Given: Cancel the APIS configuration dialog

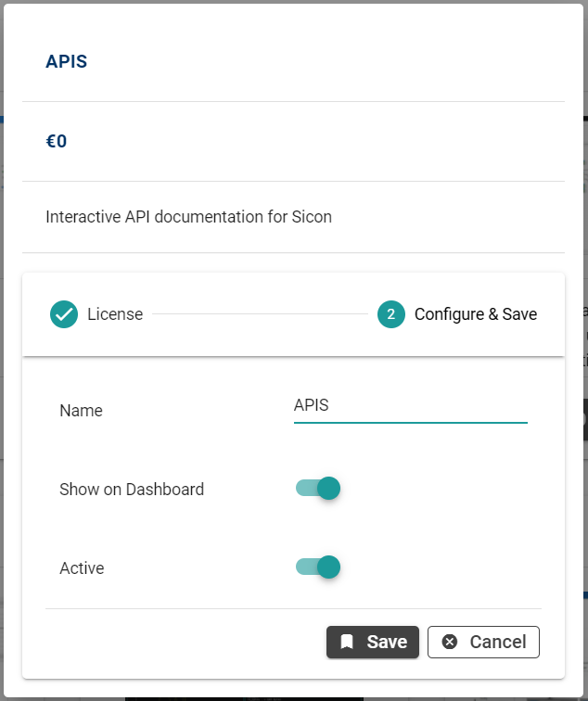Looking at the screenshot, I should click(x=483, y=642).
